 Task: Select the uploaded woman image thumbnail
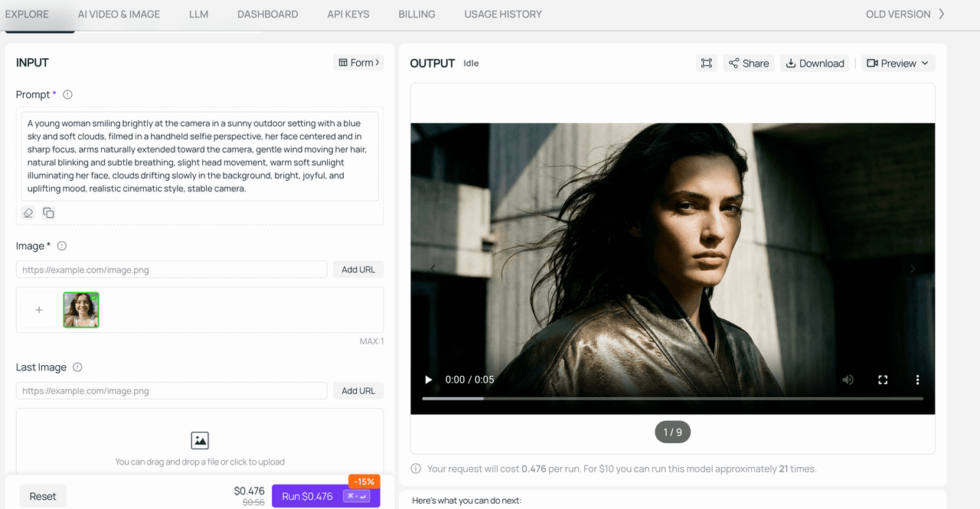click(81, 310)
